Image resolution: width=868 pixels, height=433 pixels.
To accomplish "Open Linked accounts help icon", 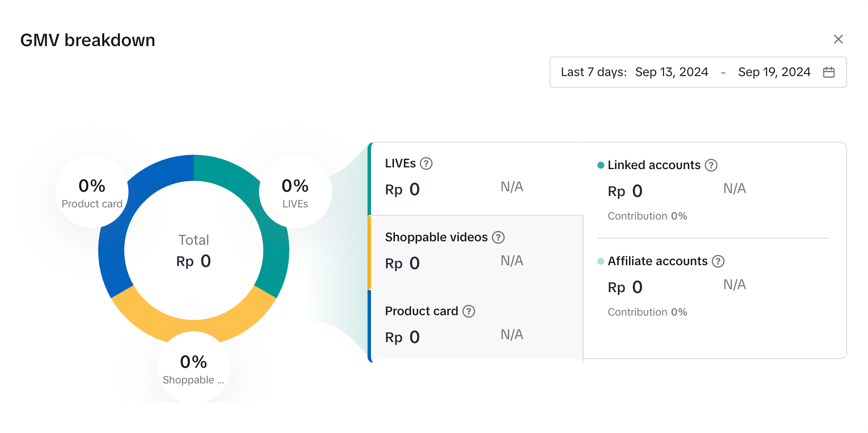I will click(711, 165).
